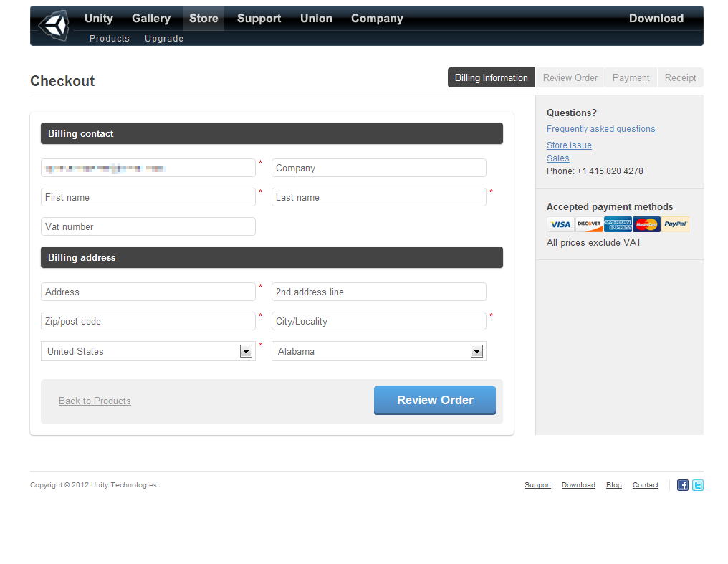Screen dimensions: 728x564
Task: Click Download in the top navigation
Action: pos(656,19)
